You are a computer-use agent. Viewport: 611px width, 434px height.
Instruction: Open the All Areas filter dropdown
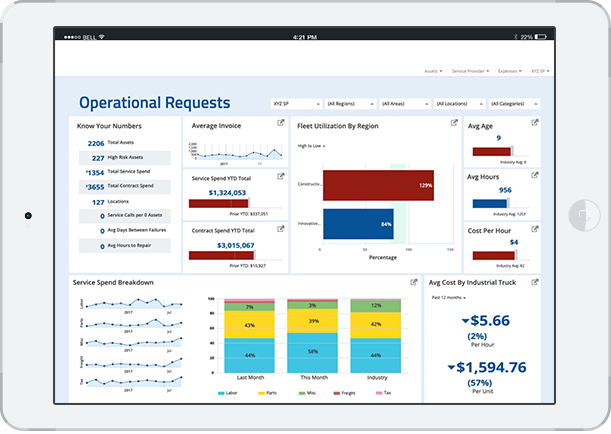[405, 104]
